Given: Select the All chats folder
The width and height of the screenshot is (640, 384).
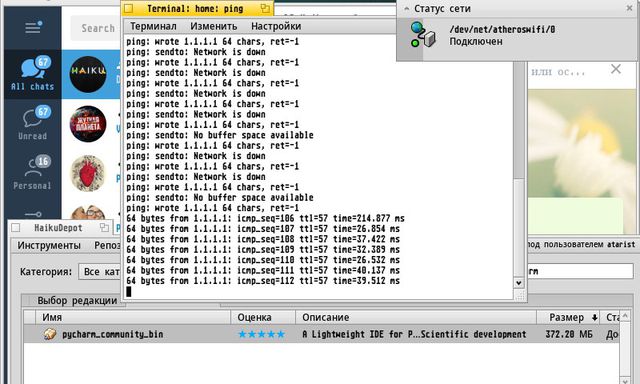Looking at the screenshot, I should click(33, 74).
